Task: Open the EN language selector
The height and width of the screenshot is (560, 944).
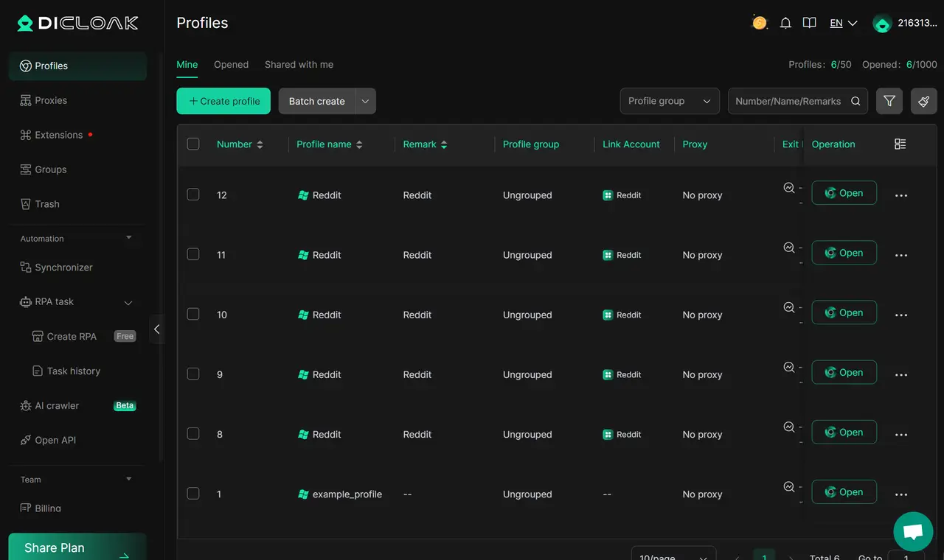Action: pyautogui.click(x=843, y=23)
